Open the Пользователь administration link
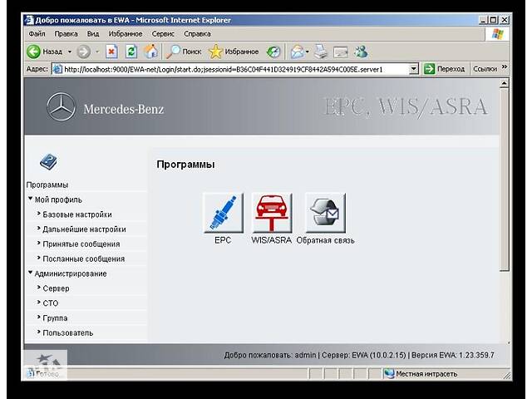Viewport: 532px width, 399px height. (x=68, y=332)
